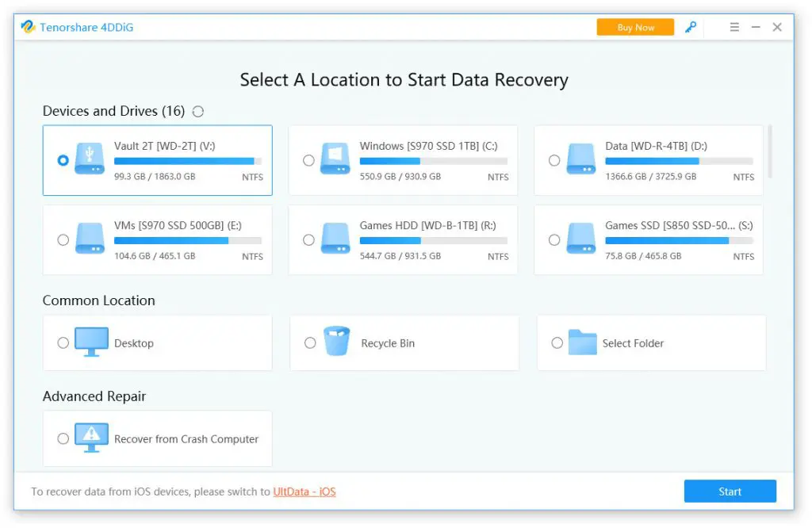Click the 'Select Folder' label
Image resolution: width=812 pixels, height=528 pixels.
click(x=633, y=343)
